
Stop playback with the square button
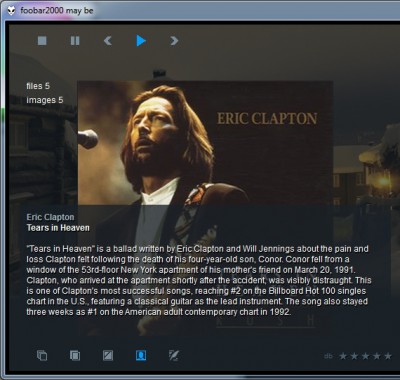coord(42,41)
